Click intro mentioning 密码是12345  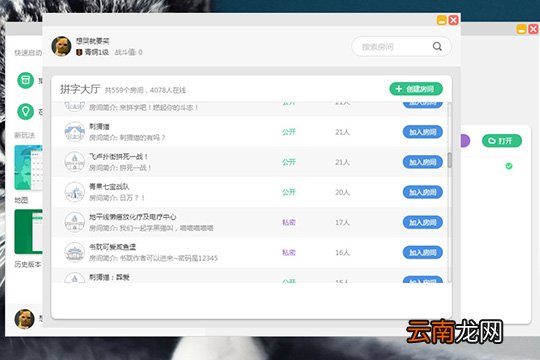(154, 258)
